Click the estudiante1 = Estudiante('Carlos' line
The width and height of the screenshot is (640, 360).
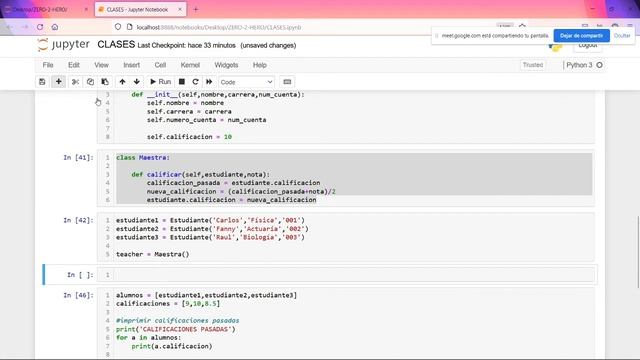coord(210,220)
